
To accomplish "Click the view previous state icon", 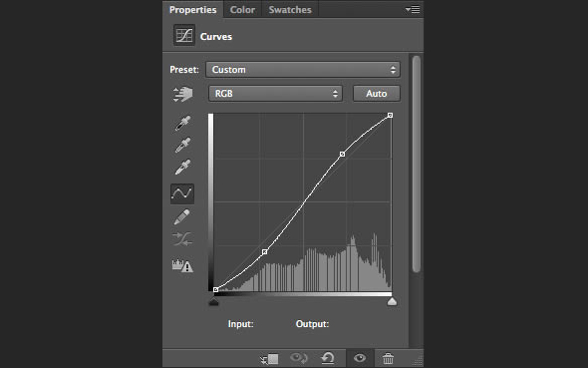I will coord(299,358).
